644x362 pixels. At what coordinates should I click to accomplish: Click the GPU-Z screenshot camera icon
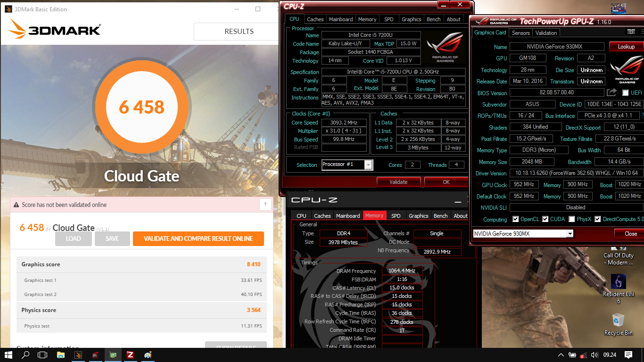(631, 32)
